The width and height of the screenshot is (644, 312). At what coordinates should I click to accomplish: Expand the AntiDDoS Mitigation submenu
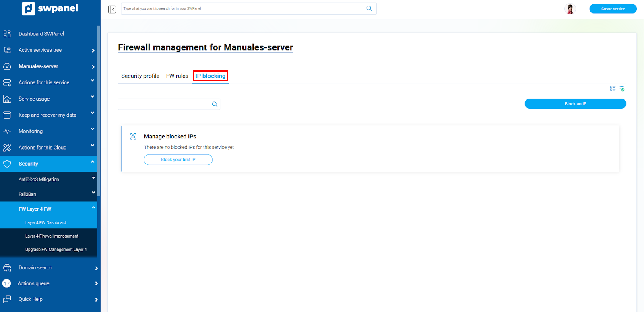click(93, 178)
